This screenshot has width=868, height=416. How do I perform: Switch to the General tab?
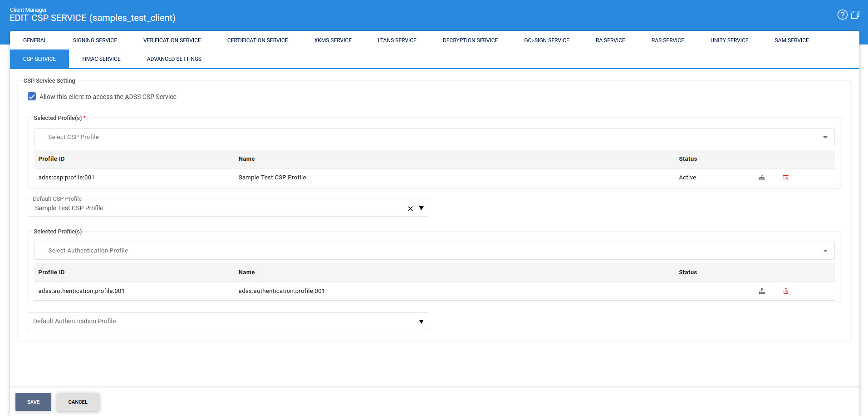pyautogui.click(x=35, y=40)
